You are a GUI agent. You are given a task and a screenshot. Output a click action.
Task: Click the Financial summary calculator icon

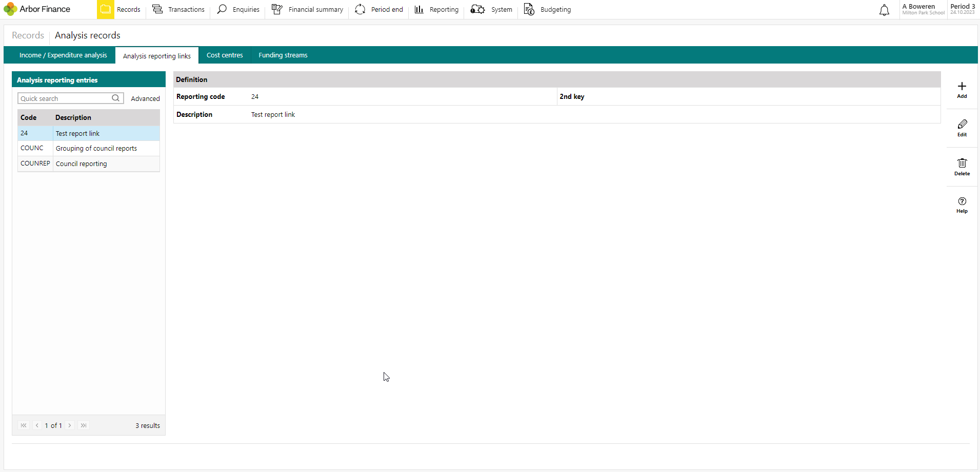click(x=277, y=9)
